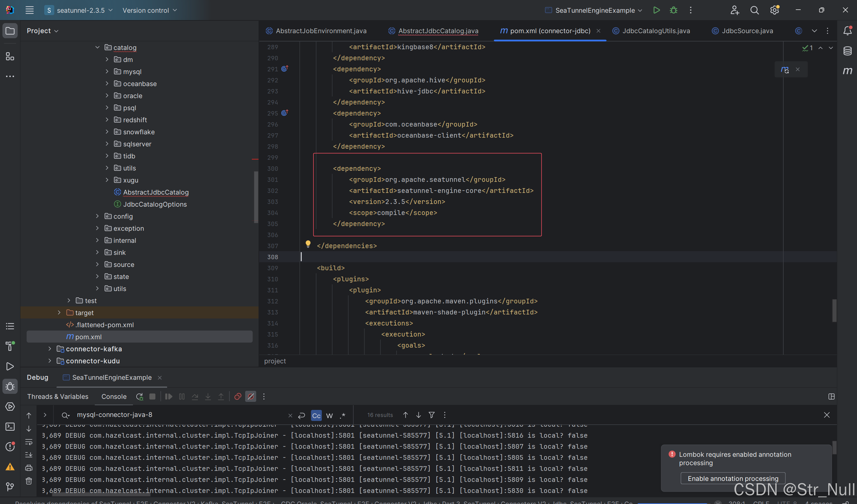Open the Code With Me icon
Screen dimensions: 857x504
(734, 10)
